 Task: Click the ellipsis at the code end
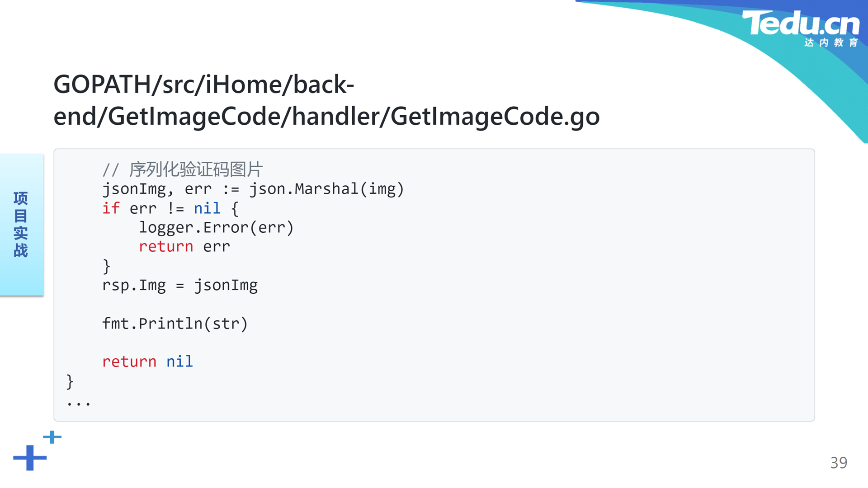79,403
